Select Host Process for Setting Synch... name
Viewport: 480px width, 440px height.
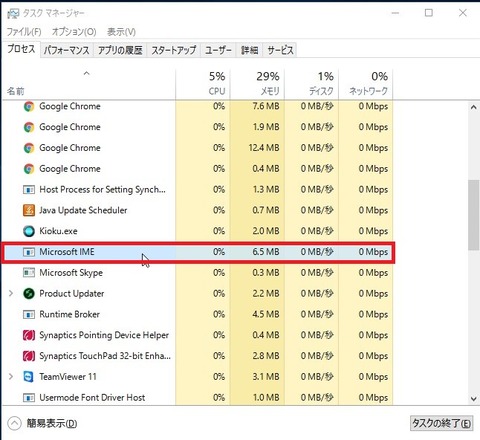(x=102, y=190)
